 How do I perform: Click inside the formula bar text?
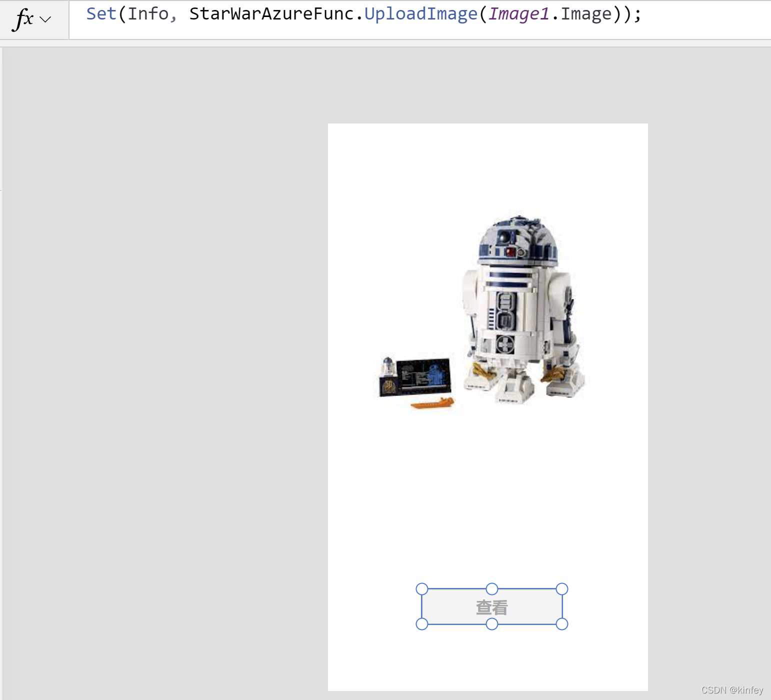(x=363, y=14)
